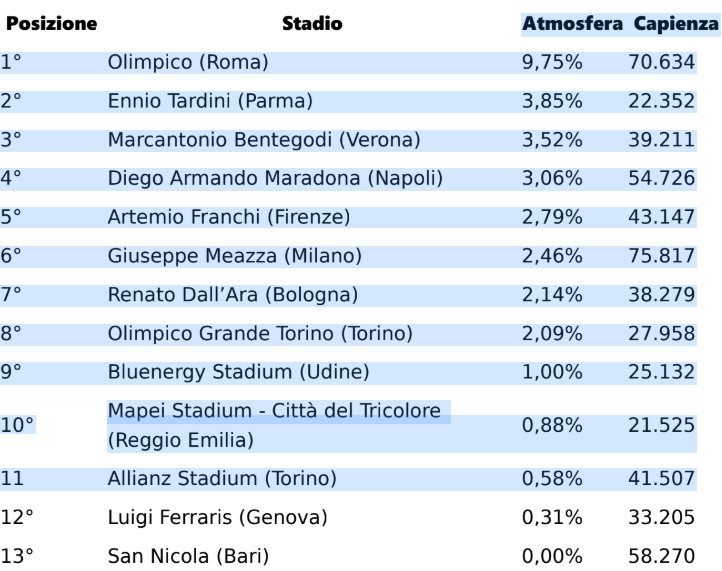Image resolution: width=722 pixels, height=571 pixels.
Task: Select the Ennio Tardini (Parma) cell
Action: (211, 101)
